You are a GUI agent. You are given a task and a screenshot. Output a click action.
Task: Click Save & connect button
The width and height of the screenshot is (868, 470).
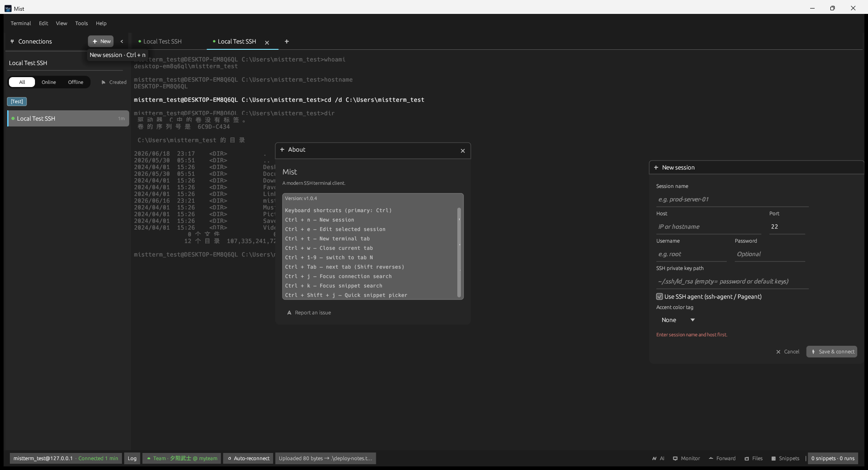832,352
